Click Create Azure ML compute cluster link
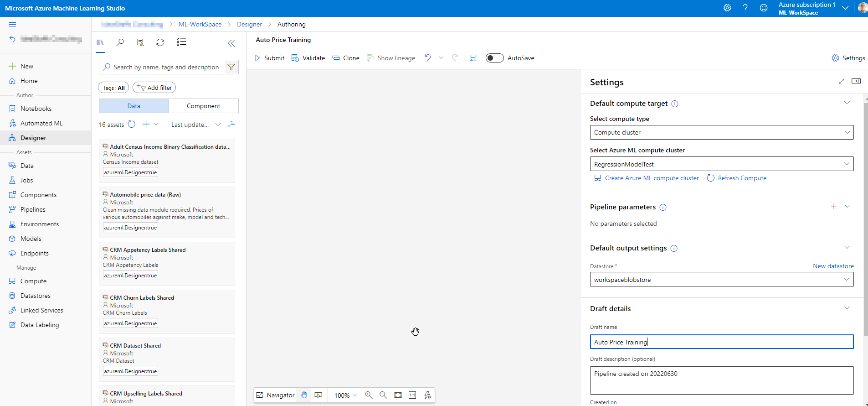This screenshot has height=406, width=868. click(x=652, y=178)
